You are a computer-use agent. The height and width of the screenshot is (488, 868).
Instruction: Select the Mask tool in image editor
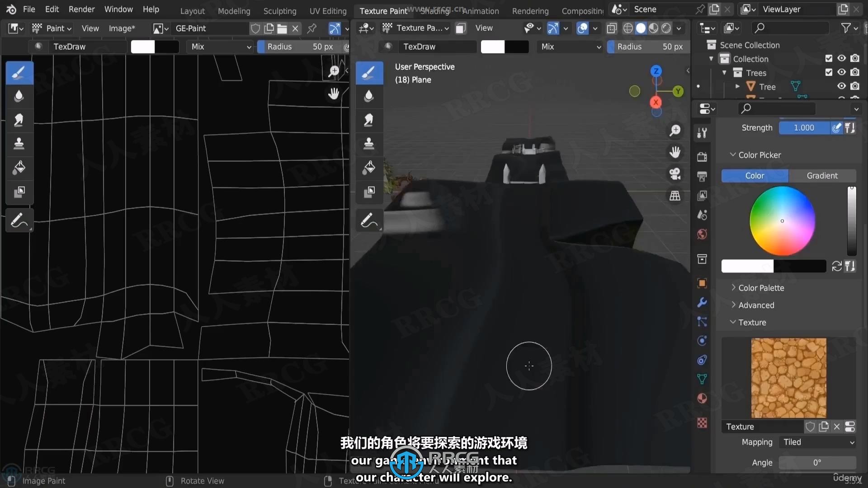point(19,192)
